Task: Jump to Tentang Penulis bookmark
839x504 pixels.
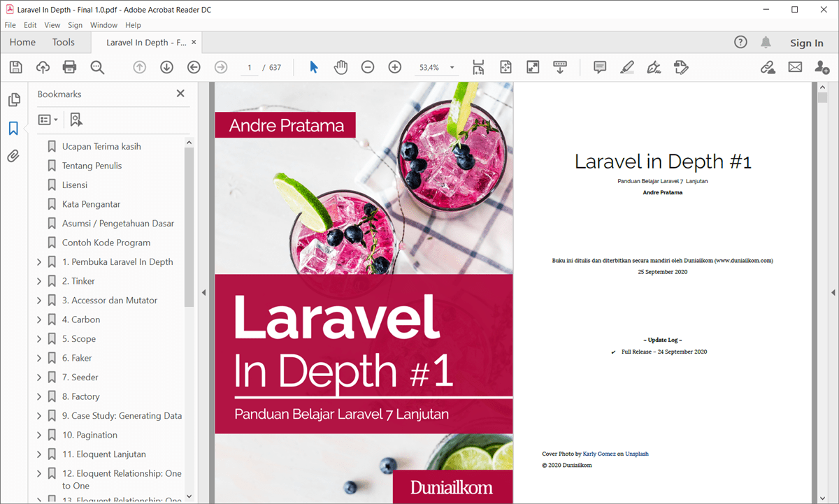Action: coord(92,166)
